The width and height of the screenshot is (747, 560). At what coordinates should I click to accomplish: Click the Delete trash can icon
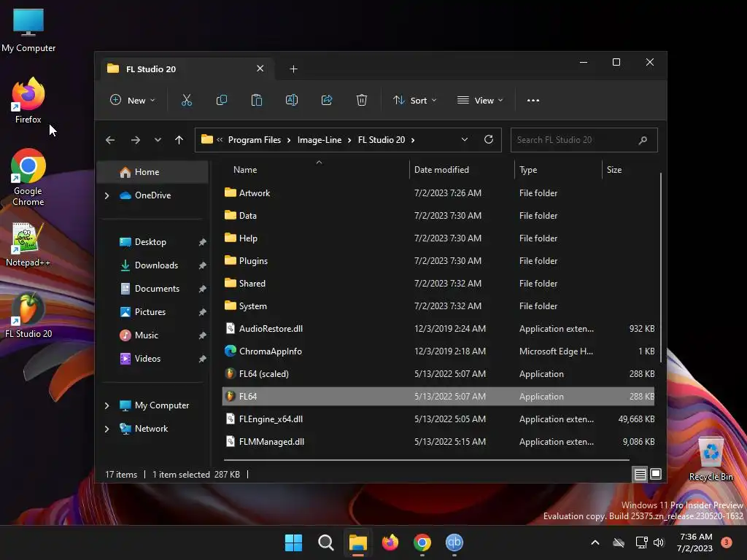pyautogui.click(x=362, y=100)
